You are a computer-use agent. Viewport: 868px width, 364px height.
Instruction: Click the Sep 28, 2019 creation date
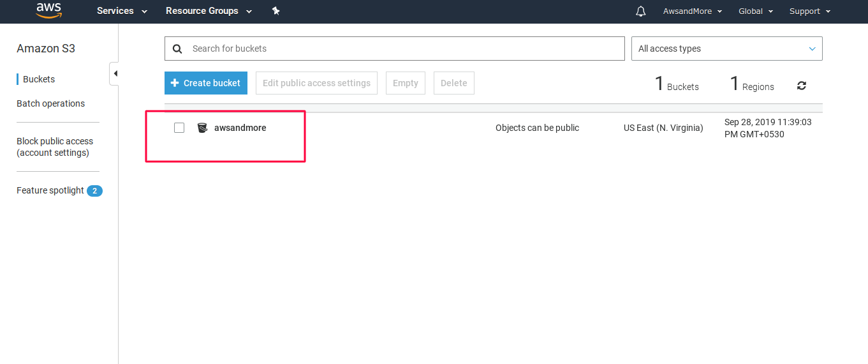[x=768, y=128]
